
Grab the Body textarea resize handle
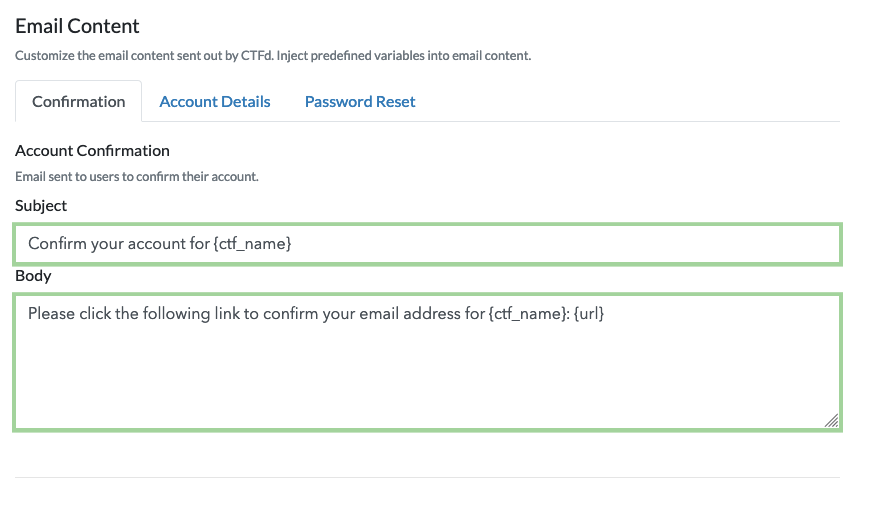pyautogui.click(x=831, y=421)
